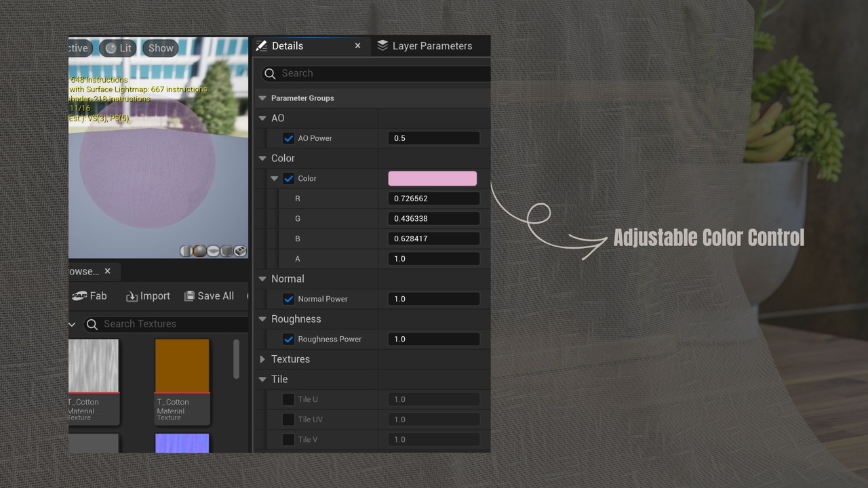Click the Save All disk icon

189,296
